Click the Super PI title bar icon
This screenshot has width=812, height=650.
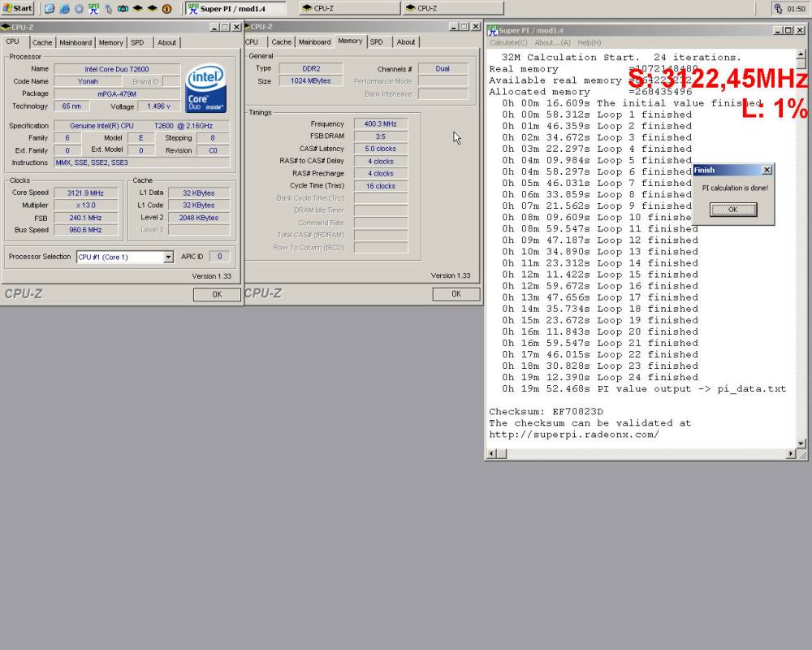[x=493, y=31]
